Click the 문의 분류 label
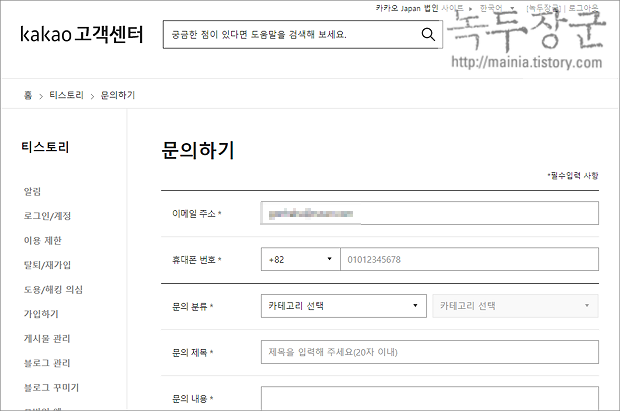Viewport: 620px width, 411px height. (x=193, y=307)
